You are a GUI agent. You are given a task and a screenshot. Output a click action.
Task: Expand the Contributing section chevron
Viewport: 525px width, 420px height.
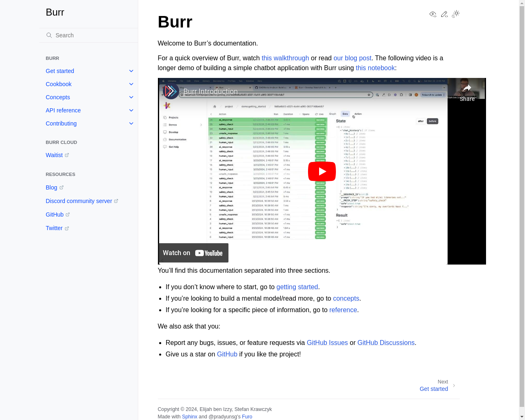tap(131, 123)
